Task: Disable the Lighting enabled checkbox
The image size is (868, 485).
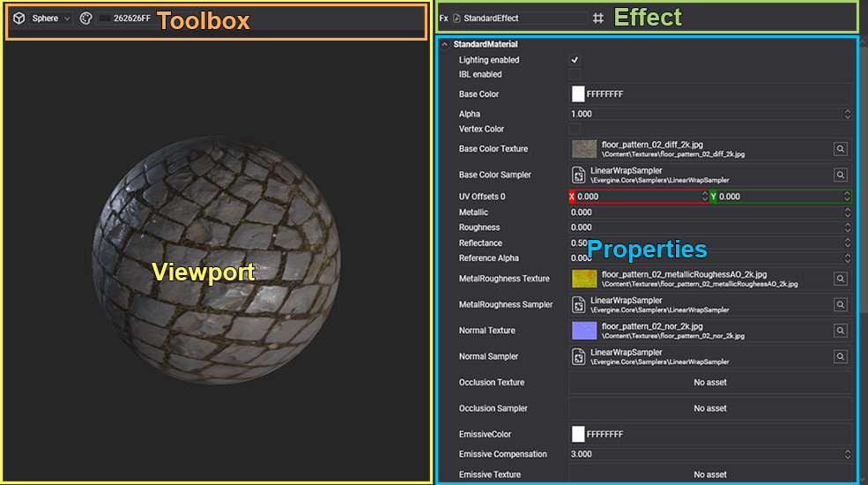Action: [x=575, y=60]
